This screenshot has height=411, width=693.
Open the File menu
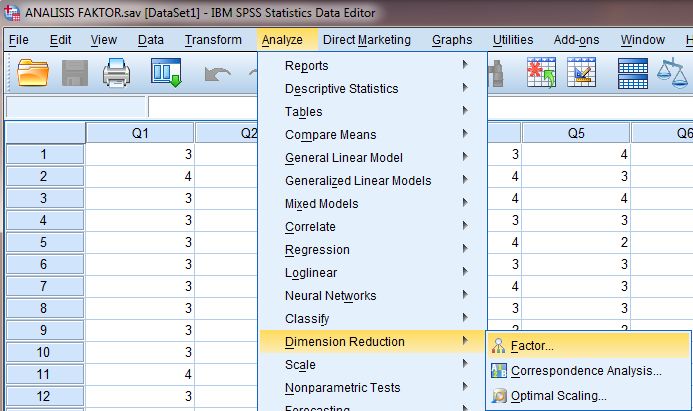coord(19,40)
